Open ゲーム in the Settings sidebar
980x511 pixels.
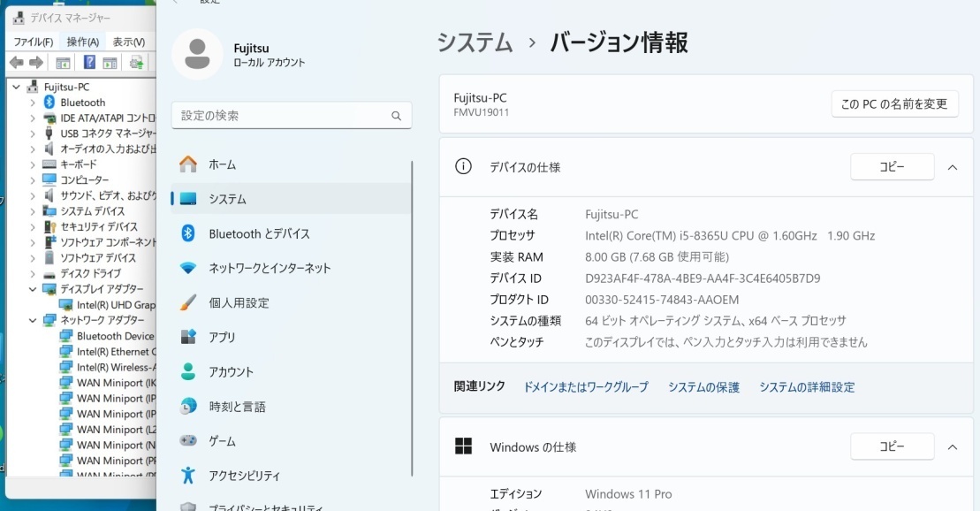291,441
